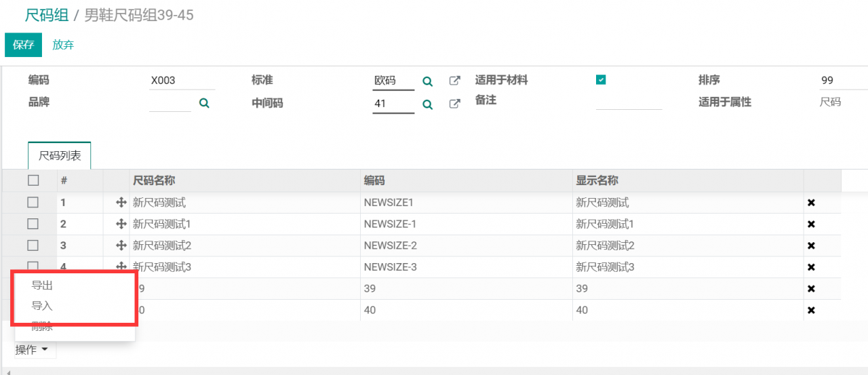Go to 尺码组 breadcrumb link
This screenshot has width=868, height=375.
(47, 15)
